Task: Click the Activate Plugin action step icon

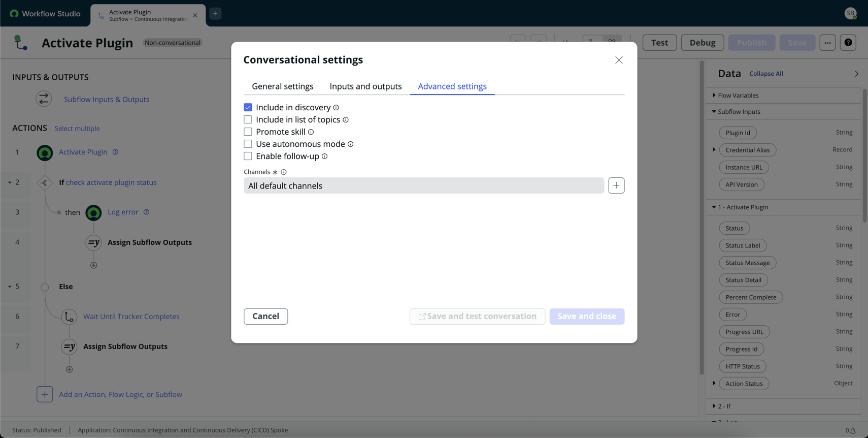Action: coord(45,152)
